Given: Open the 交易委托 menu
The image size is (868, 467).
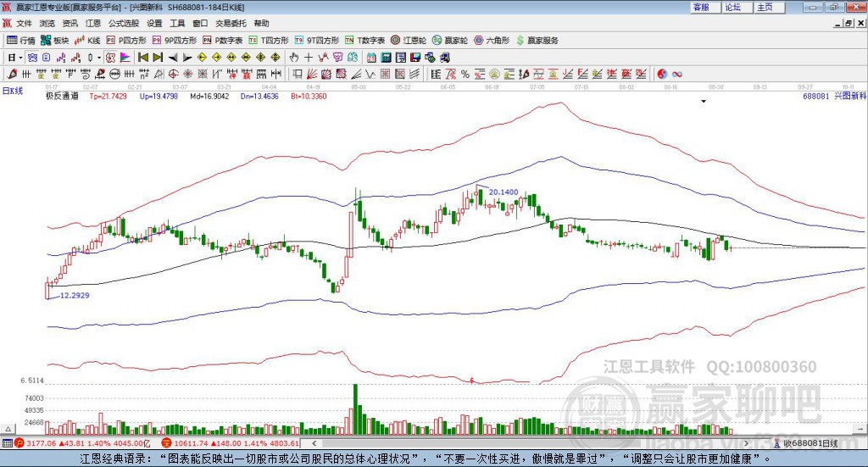Looking at the screenshot, I should [231, 23].
